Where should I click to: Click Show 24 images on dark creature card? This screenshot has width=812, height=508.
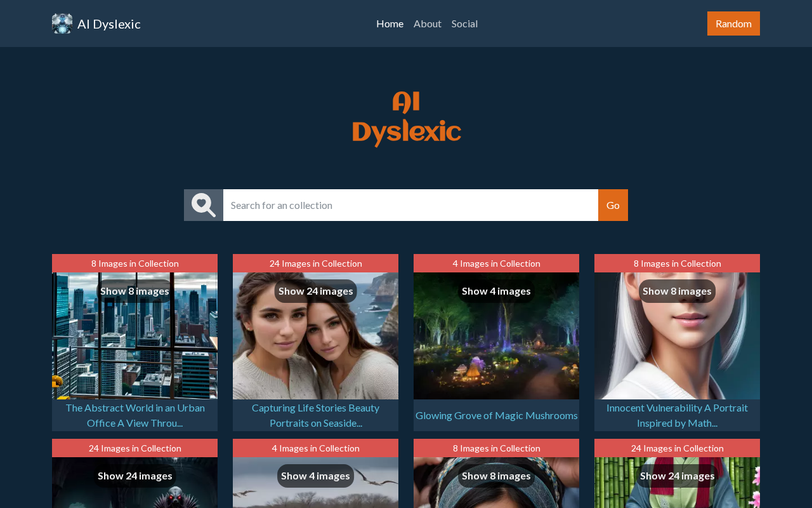click(x=135, y=476)
